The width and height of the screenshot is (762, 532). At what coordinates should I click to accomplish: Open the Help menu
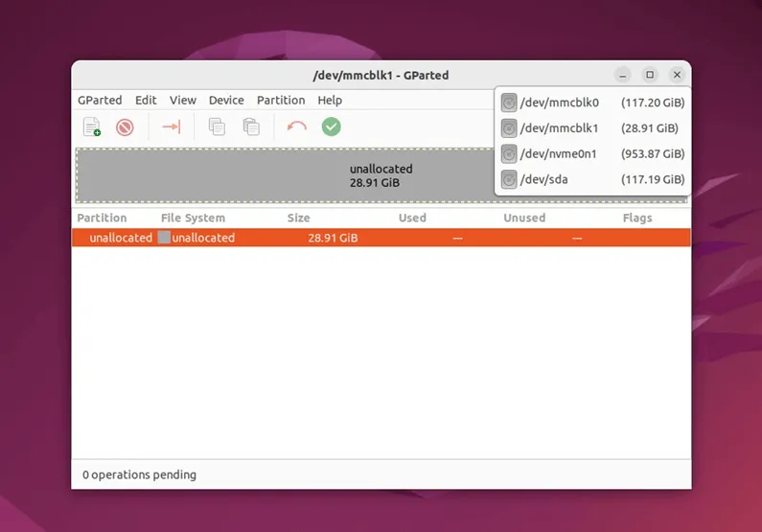pos(330,100)
